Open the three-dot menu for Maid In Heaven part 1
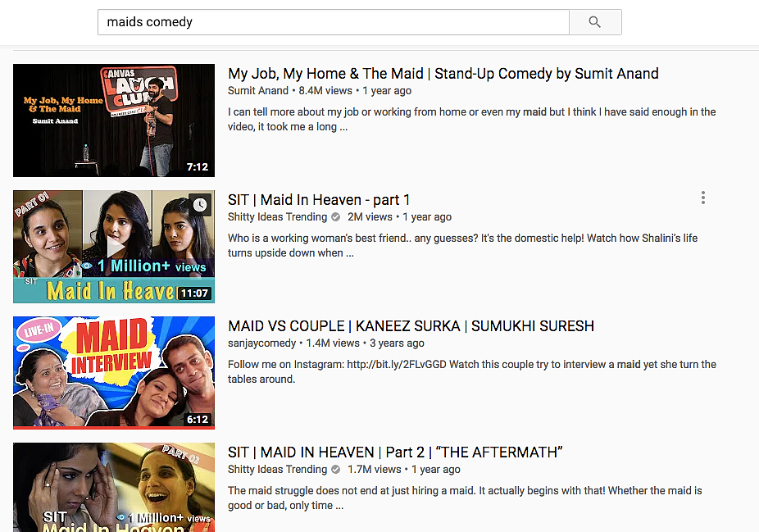The image size is (759, 532). 702,198
